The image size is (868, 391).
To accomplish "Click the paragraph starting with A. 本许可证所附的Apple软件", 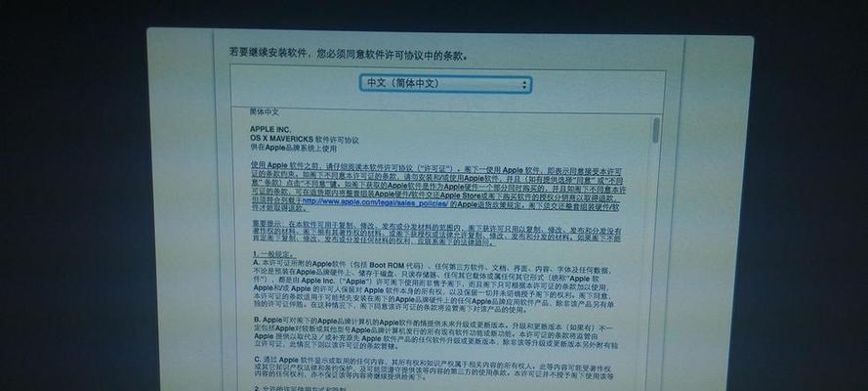I will pyautogui.click(x=434, y=284).
